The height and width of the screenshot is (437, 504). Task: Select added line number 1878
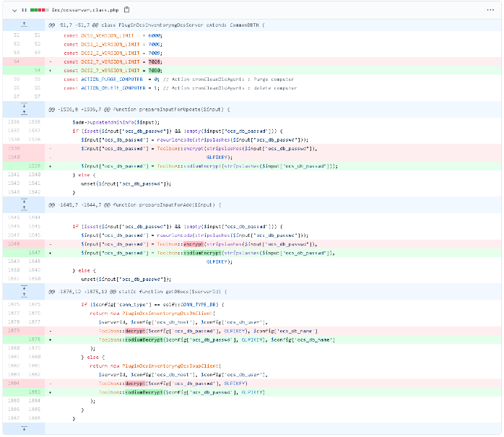click(35, 339)
